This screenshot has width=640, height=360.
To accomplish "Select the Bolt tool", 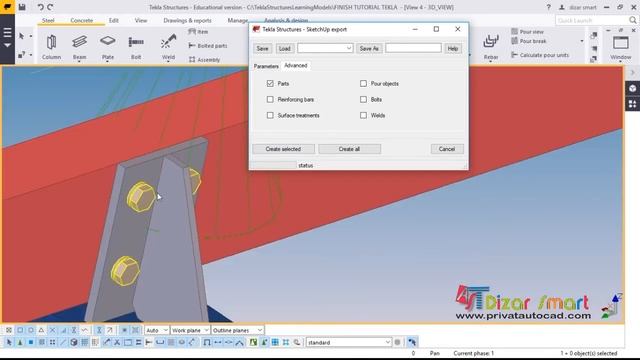I will click(136, 47).
